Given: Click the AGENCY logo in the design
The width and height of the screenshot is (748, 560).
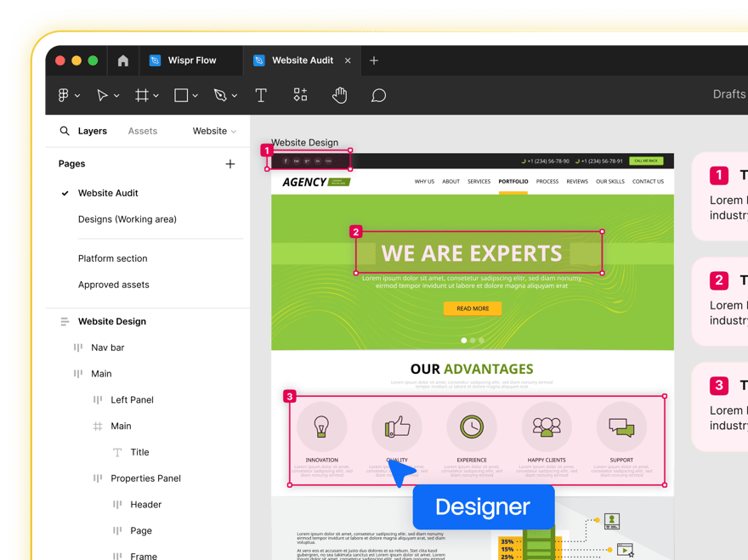Looking at the screenshot, I should (316, 182).
